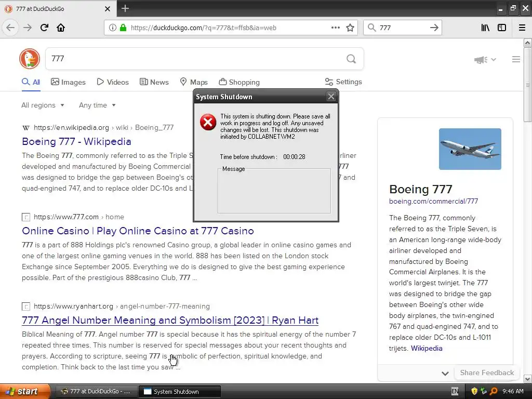Viewport: 532px width, 399px height.
Task: Click the EN language indicator in taskbar
Action: (455, 391)
